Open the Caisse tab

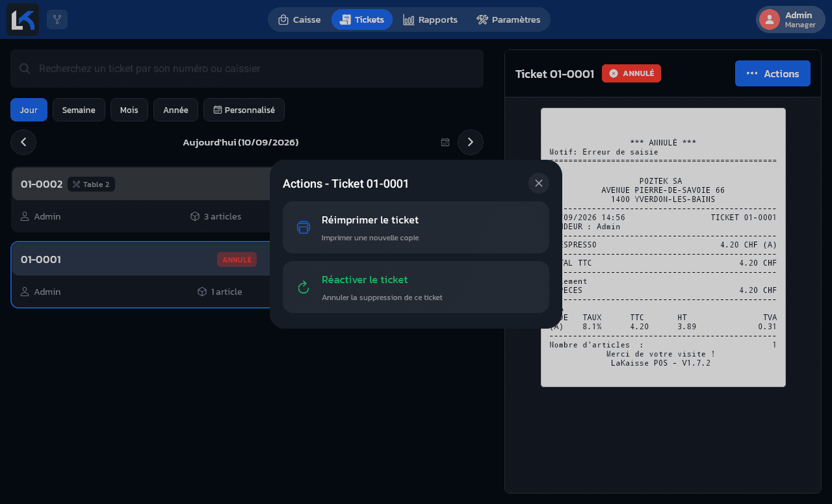(x=299, y=19)
